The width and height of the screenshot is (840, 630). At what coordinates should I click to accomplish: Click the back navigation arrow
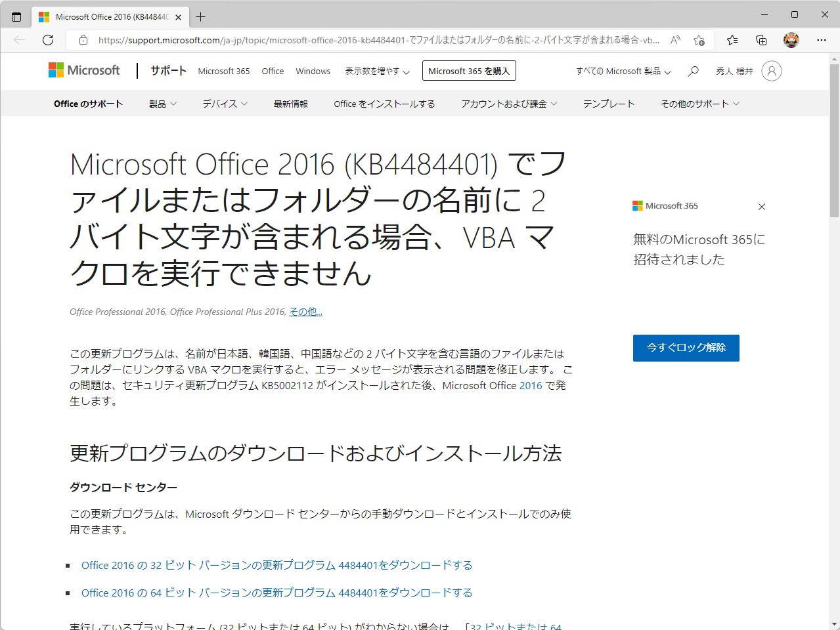pos(18,39)
